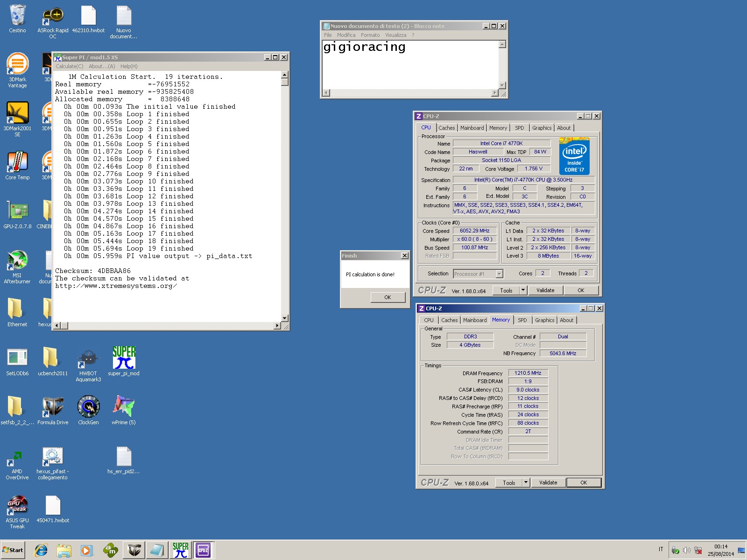Open Calculate(C) menu in Super PI
Screen dimensions: 747x560
pyautogui.click(x=69, y=66)
